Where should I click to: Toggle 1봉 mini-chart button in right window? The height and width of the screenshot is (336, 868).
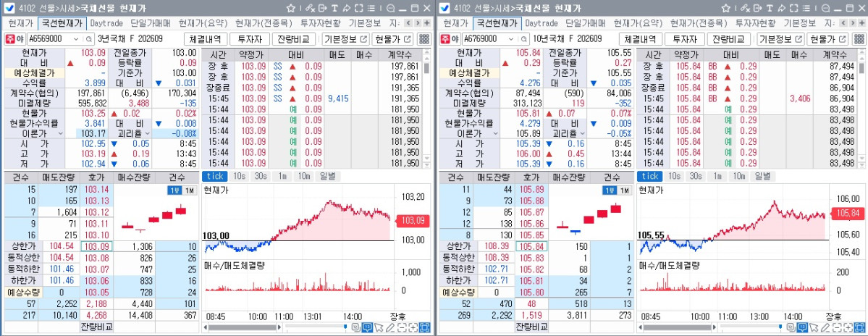click(610, 190)
